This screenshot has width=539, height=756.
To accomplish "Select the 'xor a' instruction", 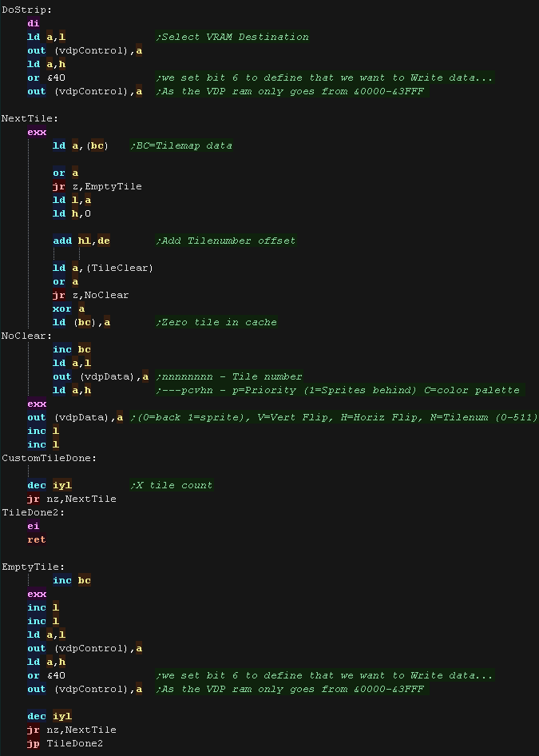I will pyautogui.click(x=69, y=308).
